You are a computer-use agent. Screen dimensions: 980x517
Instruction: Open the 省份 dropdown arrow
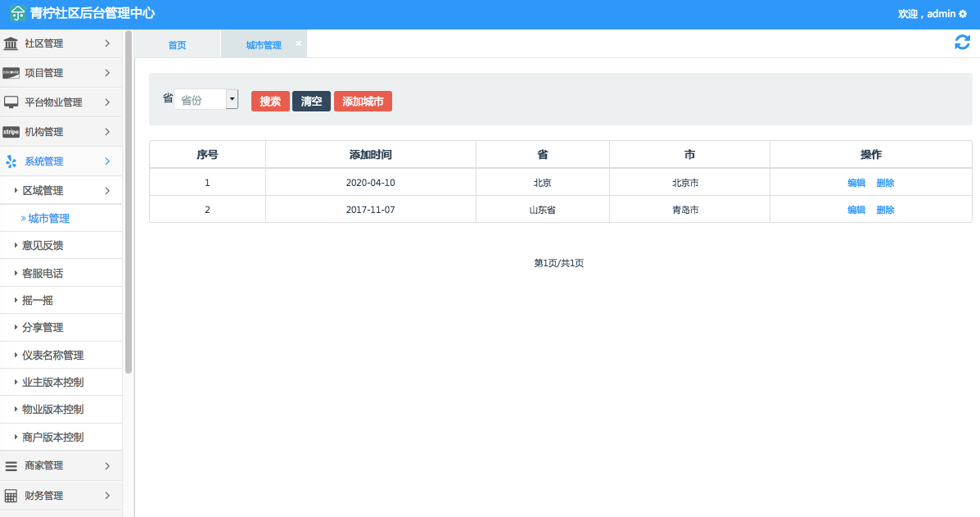tap(232, 99)
